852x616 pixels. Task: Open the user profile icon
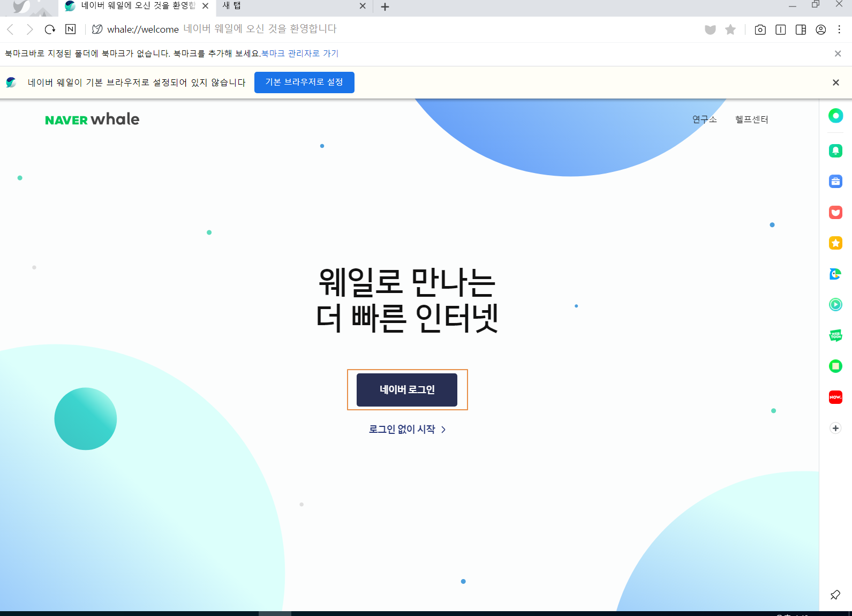(x=821, y=29)
